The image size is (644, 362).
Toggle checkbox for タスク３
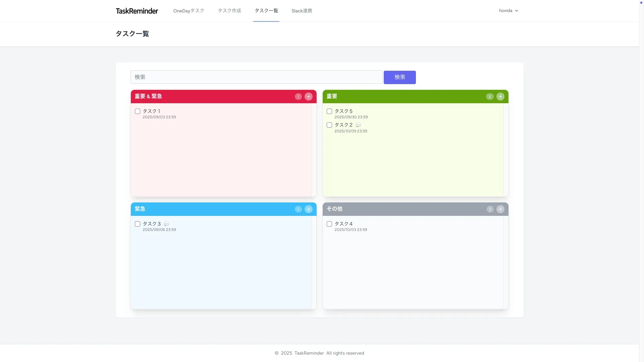[138, 224]
